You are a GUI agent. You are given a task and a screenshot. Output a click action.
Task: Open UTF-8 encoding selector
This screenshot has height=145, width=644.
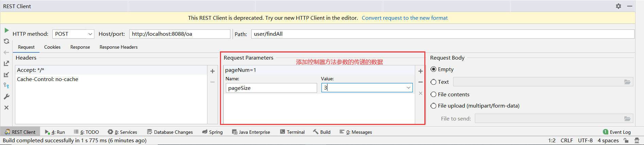coord(585,141)
